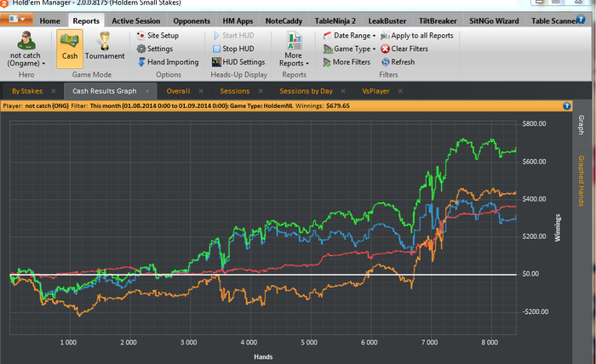Click the filter bar help icon

pos(567,106)
